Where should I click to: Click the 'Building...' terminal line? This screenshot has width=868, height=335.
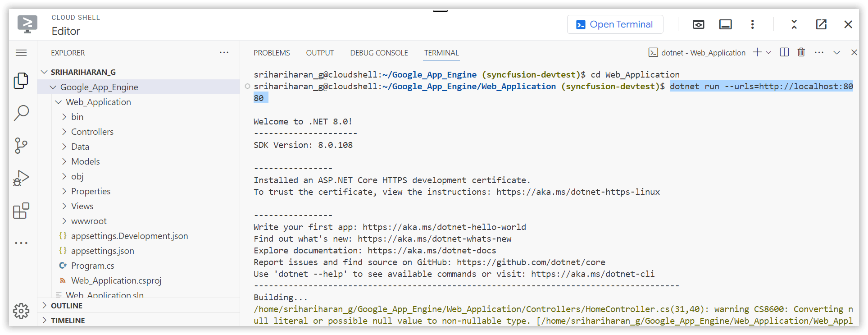coord(281,298)
